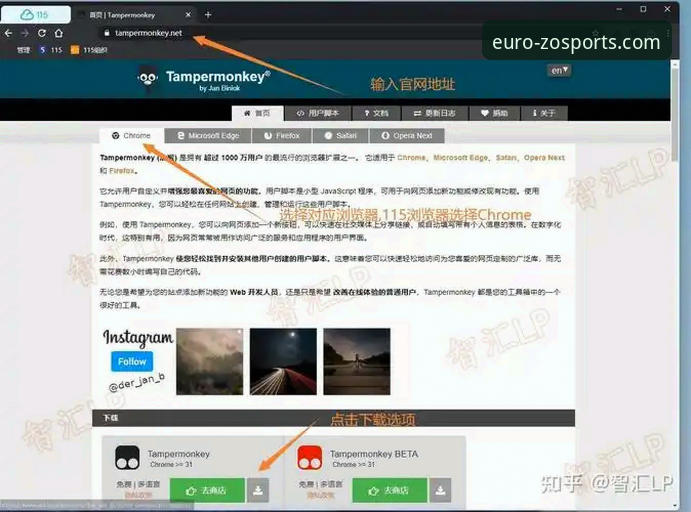Click the scrollbar down arrow
Viewport: 691px width, 512px height.
click(x=675, y=506)
